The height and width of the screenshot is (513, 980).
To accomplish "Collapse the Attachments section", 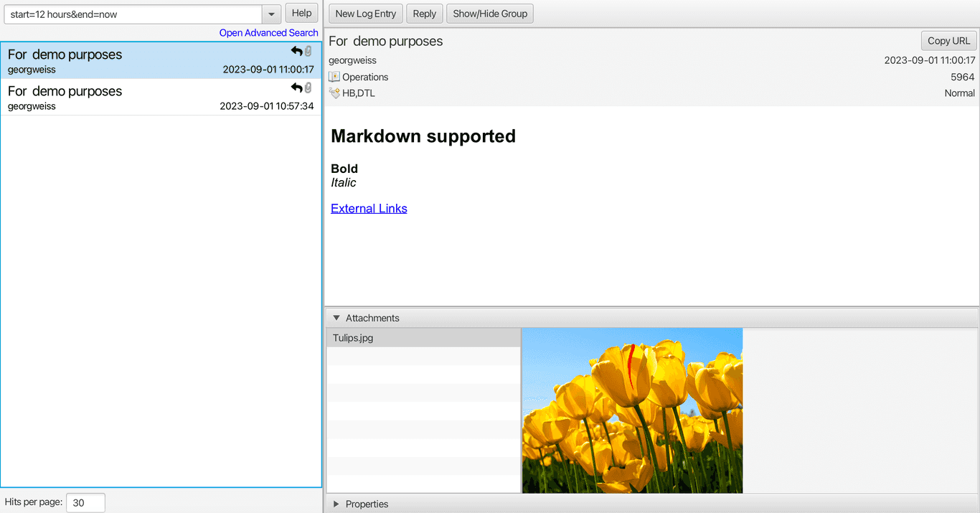I will point(336,318).
